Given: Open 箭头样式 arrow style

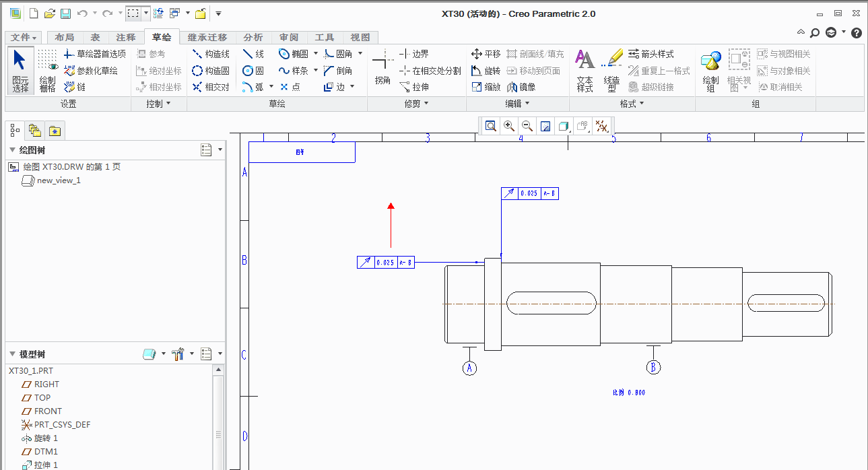Looking at the screenshot, I should click(x=650, y=54).
